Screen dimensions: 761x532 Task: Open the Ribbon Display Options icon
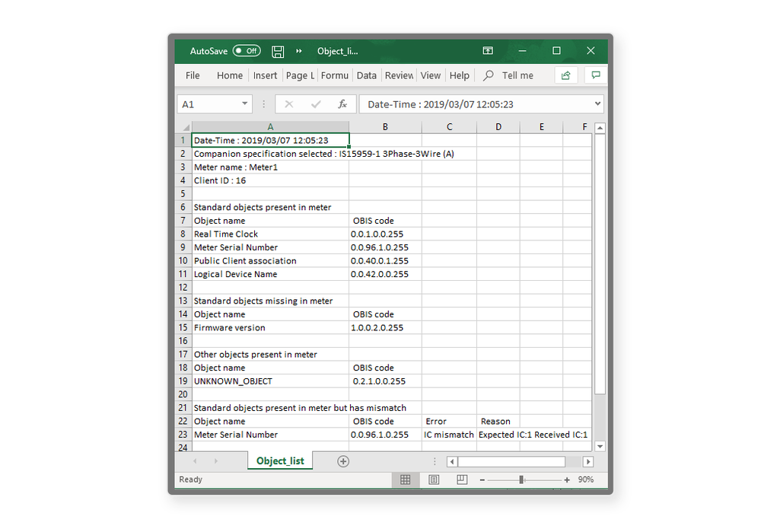click(x=488, y=51)
